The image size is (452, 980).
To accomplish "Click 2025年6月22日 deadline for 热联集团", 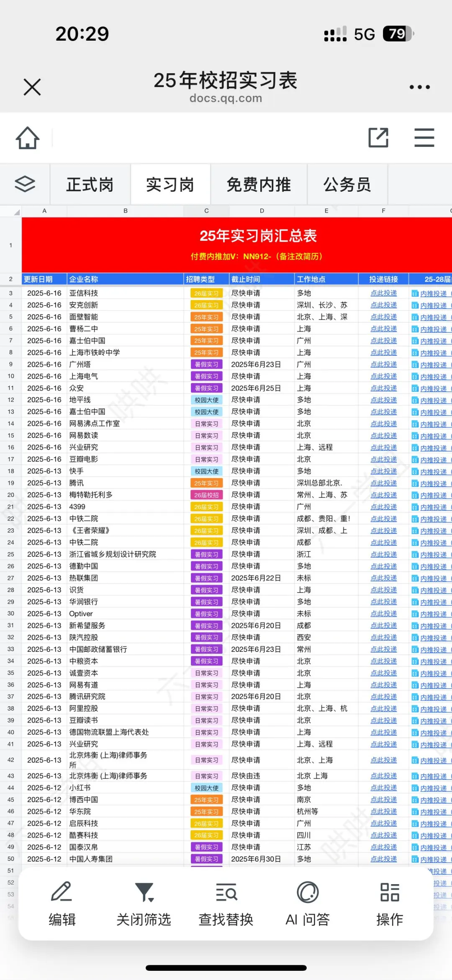I will 262,578.
